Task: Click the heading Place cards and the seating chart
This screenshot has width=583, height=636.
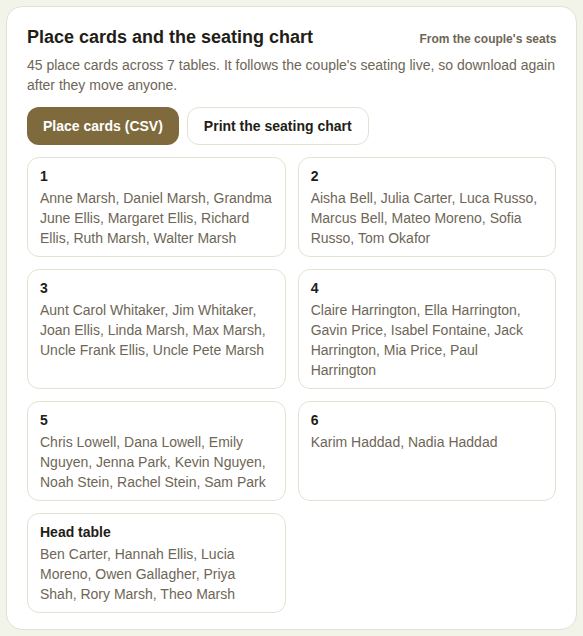Action: [x=170, y=37]
